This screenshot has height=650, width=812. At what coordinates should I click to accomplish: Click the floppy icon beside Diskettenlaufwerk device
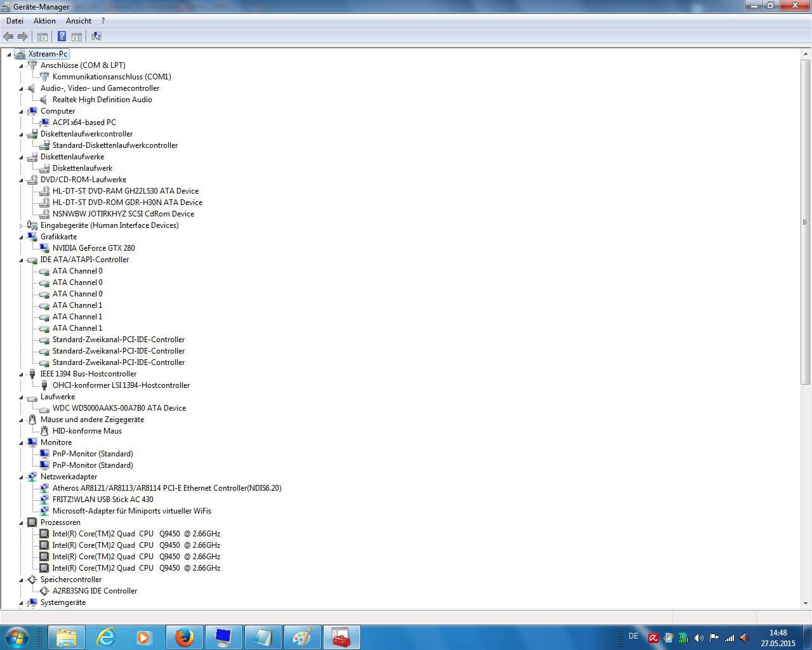(x=44, y=168)
